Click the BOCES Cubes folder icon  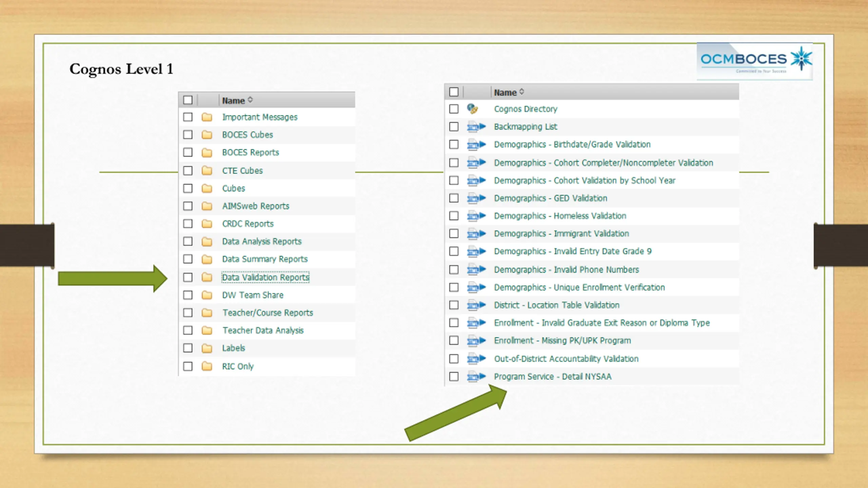coord(207,135)
